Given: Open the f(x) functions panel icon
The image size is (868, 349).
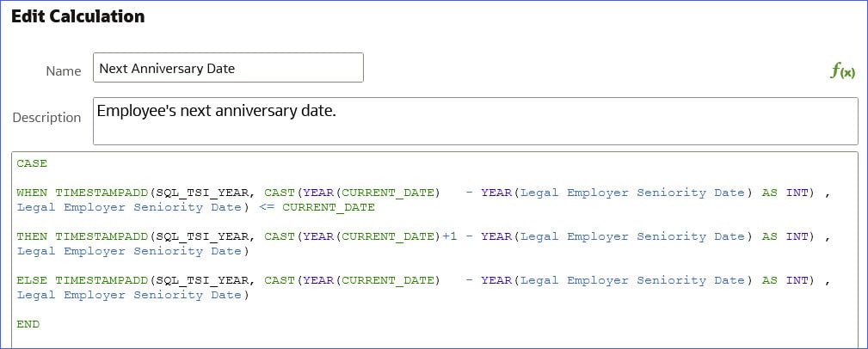Looking at the screenshot, I should (x=842, y=70).
